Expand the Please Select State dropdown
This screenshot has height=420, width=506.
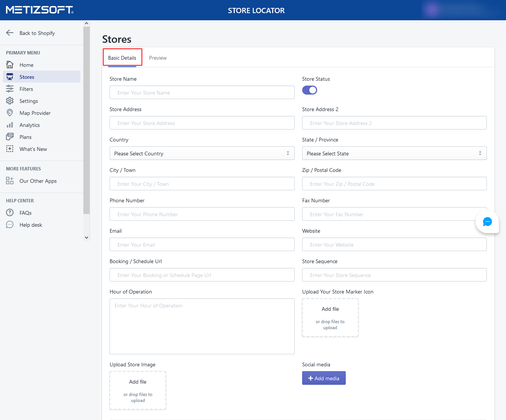(x=394, y=154)
